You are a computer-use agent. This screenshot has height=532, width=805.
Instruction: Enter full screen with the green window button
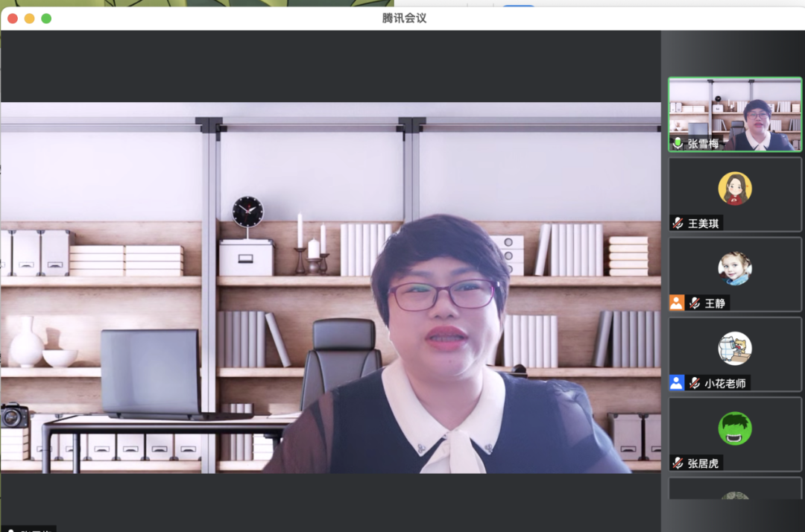(46, 19)
